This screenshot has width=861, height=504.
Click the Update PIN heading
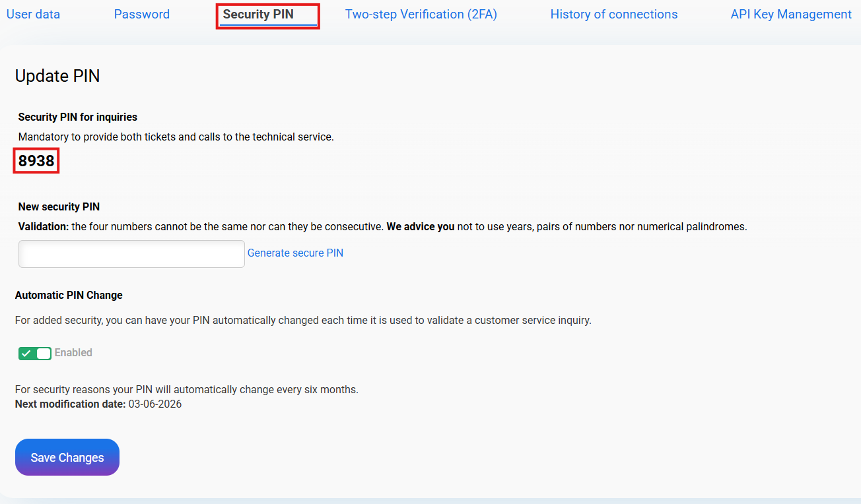click(x=57, y=76)
